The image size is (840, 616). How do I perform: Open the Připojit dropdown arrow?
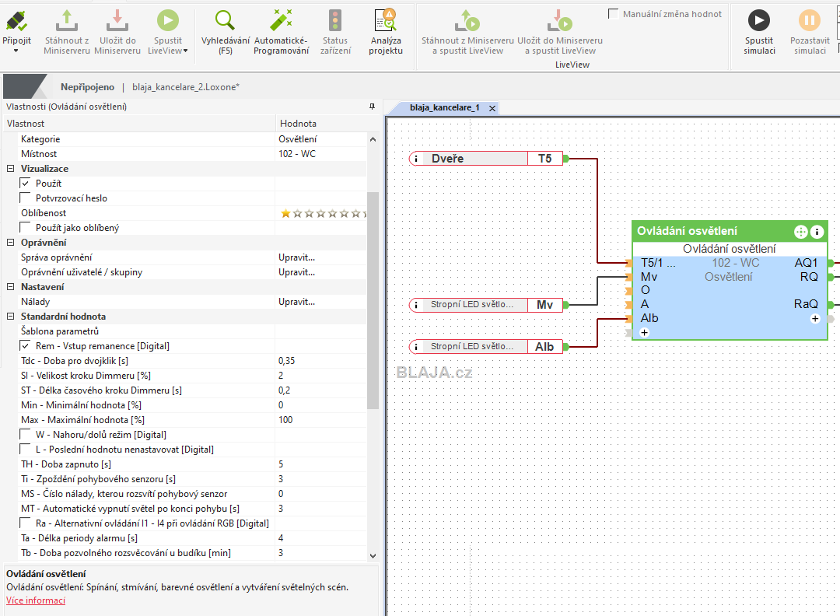(x=16, y=51)
